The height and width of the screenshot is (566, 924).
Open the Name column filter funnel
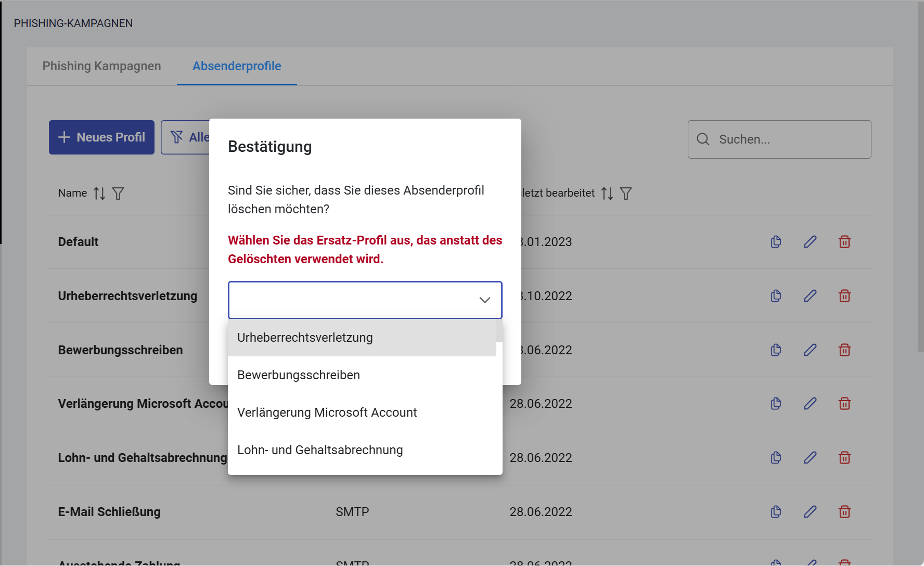[x=118, y=194]
